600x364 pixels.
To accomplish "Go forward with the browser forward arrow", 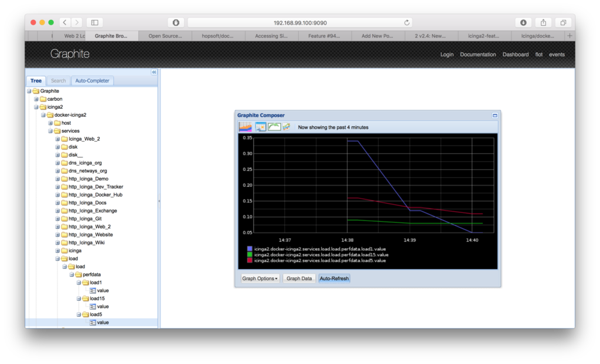I will 77,23.
